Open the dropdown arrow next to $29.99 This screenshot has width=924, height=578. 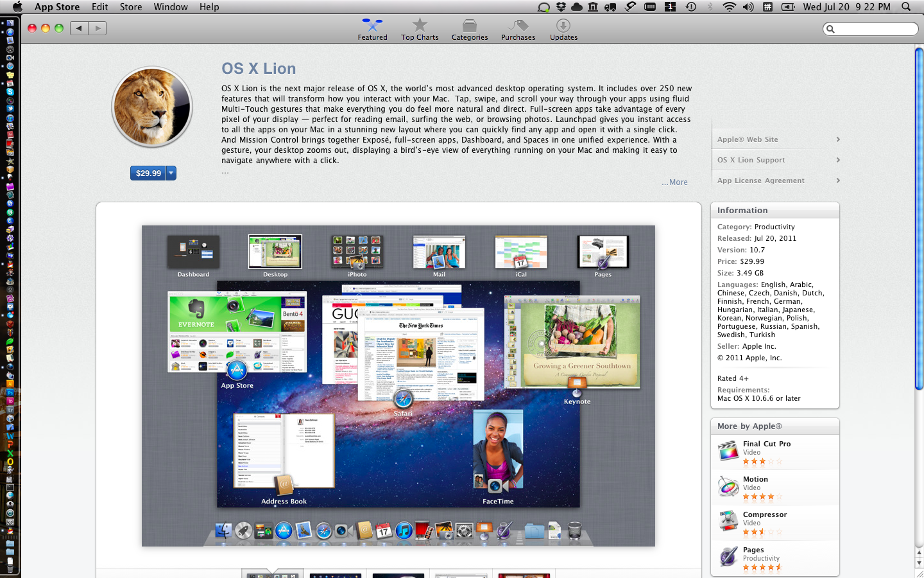pos(171,173)
